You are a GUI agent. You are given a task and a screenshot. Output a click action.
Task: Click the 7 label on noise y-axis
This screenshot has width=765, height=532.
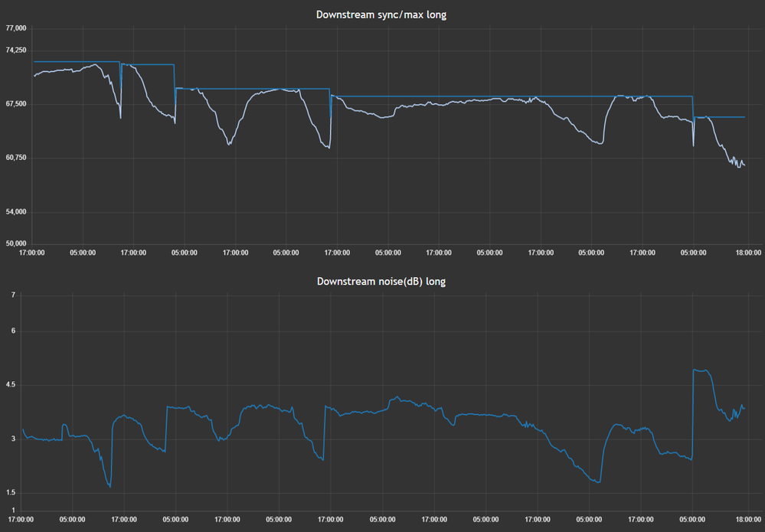(13, 295)
